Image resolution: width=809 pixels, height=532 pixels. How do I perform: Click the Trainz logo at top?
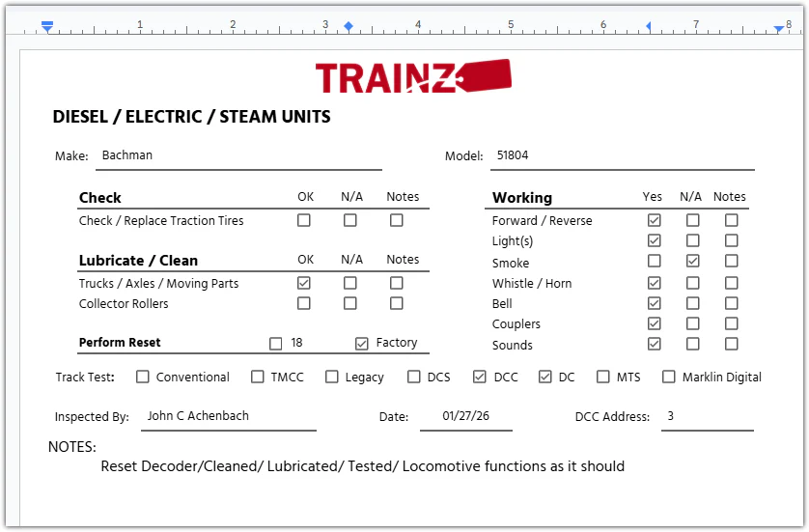(x=412, y=76)
